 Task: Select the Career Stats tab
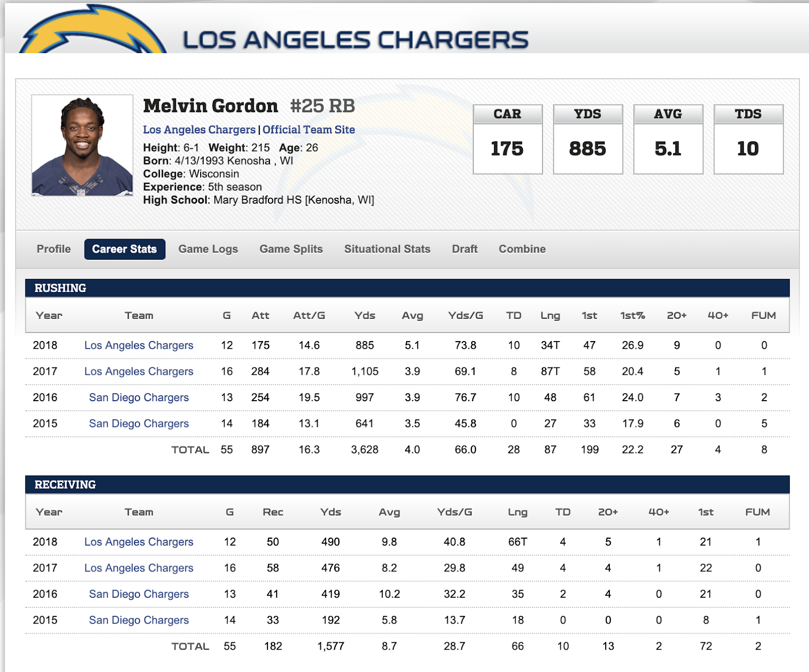click(124, 249)
